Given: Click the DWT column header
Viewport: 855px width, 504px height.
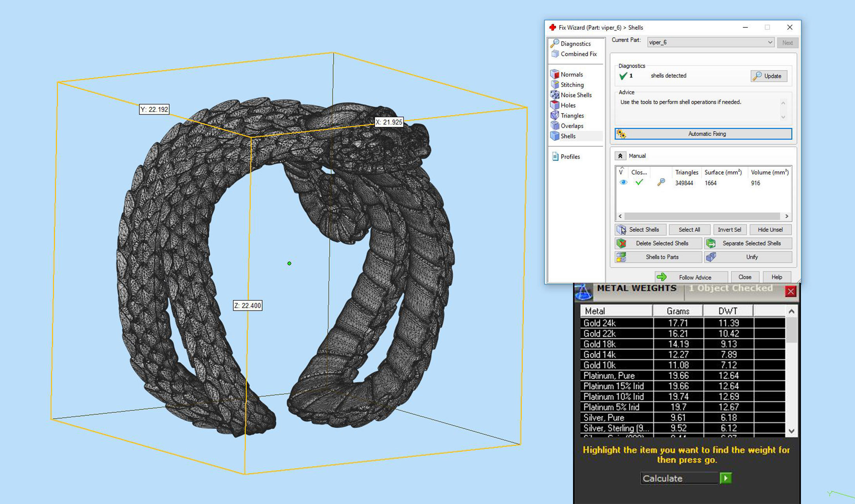Looking at the screenshot, I should click(728, 311).
